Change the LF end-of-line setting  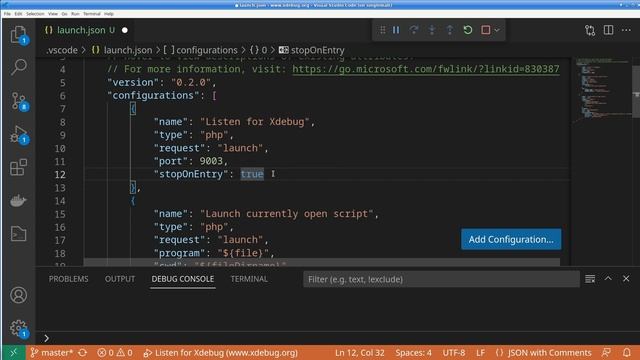point(480,353)
